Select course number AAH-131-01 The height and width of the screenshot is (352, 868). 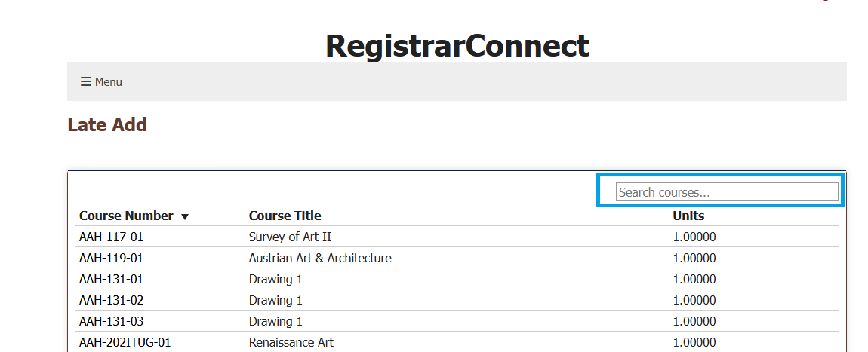coord(111,279)
